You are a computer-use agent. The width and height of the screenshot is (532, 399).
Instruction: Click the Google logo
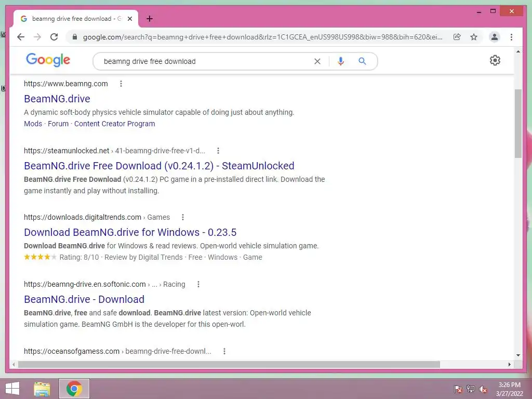[48, 60]
